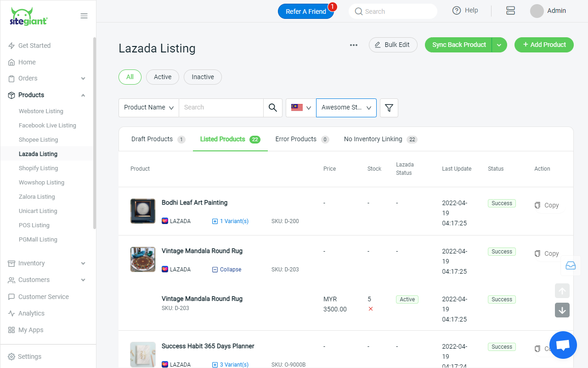
Task: Click the inbox tray icon on right edge
Action: [x=571, y=266]
